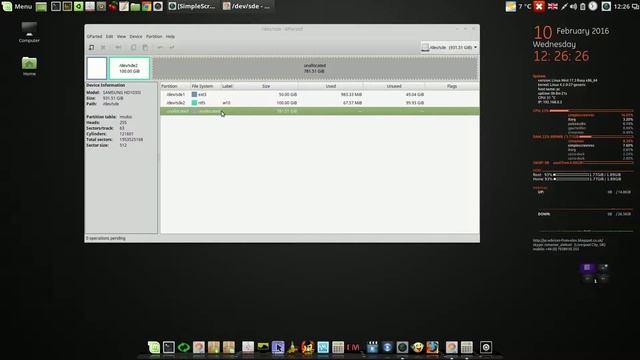Screen dimensions: 640x360
Task: Select the /dev/sde2 row in partition list
Action: (x=320, y=103)
